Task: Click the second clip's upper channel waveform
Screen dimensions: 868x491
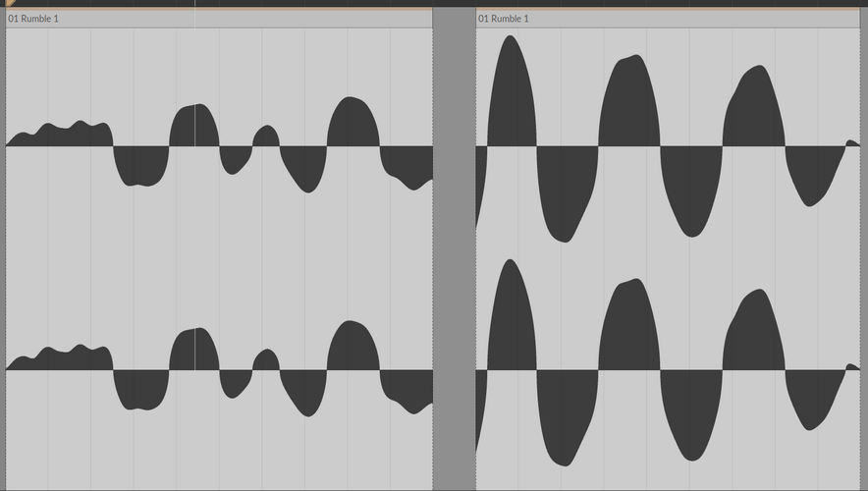Action: (x=668, y=139)
